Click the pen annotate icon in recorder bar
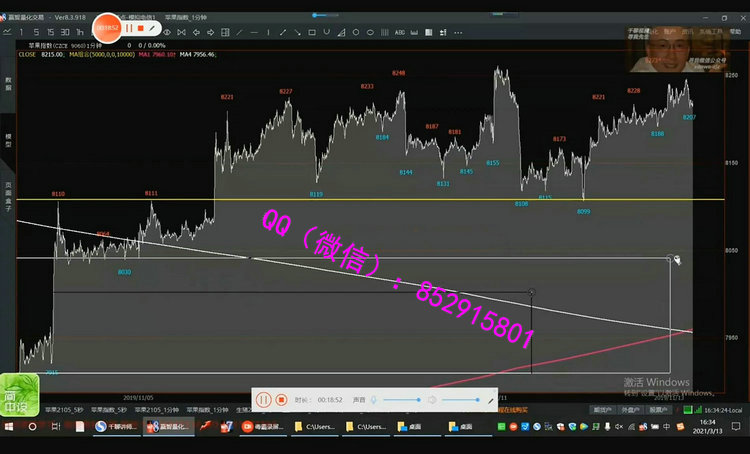 click(153, 28)
